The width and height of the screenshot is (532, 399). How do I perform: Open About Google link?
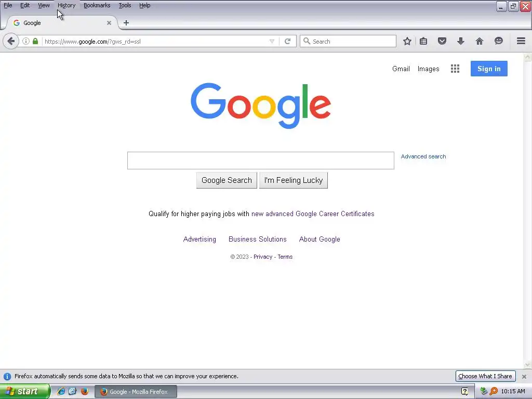[320, 239]
